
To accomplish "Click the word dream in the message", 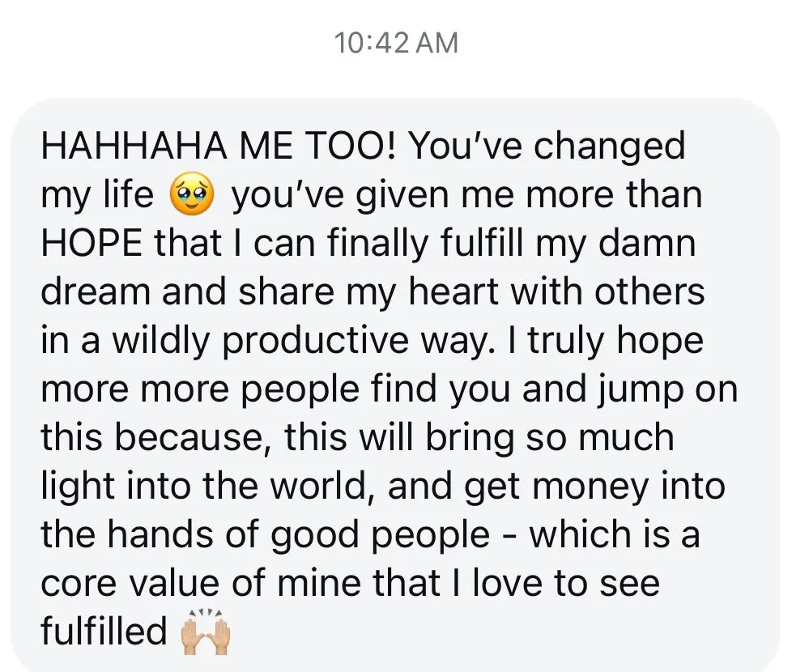I will (96, 291).
